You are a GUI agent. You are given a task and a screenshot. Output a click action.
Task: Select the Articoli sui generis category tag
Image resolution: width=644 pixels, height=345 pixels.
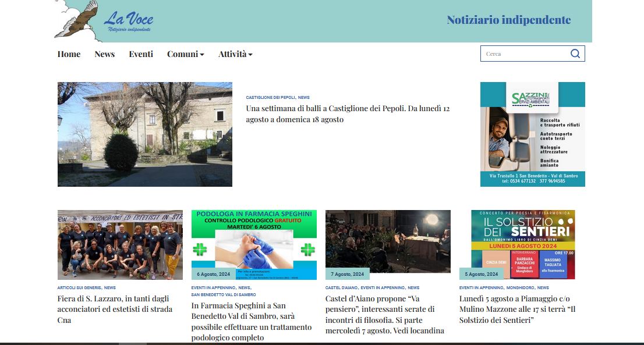(x=79, y=288)
